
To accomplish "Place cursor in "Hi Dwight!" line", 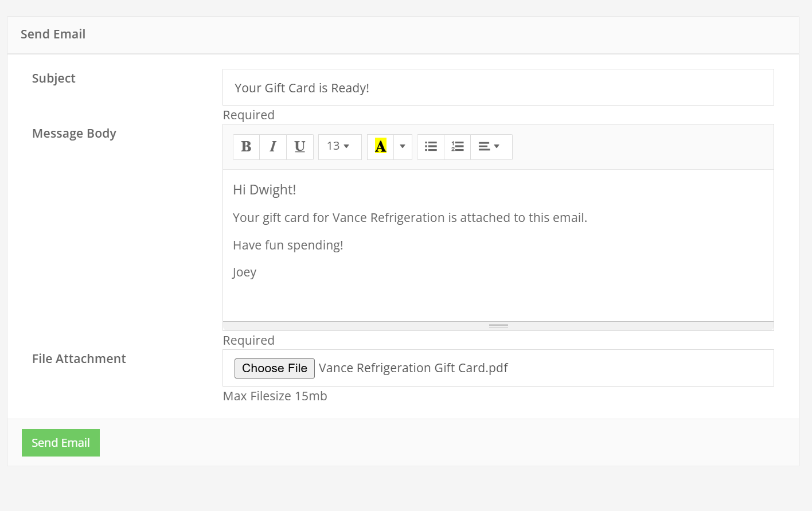I will coord(264,190).
